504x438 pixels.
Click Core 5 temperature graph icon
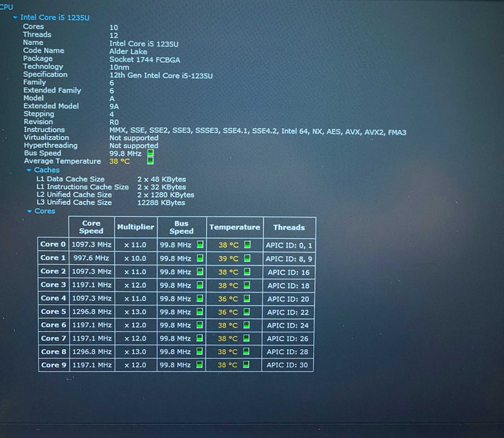click(x=247, y=312)
